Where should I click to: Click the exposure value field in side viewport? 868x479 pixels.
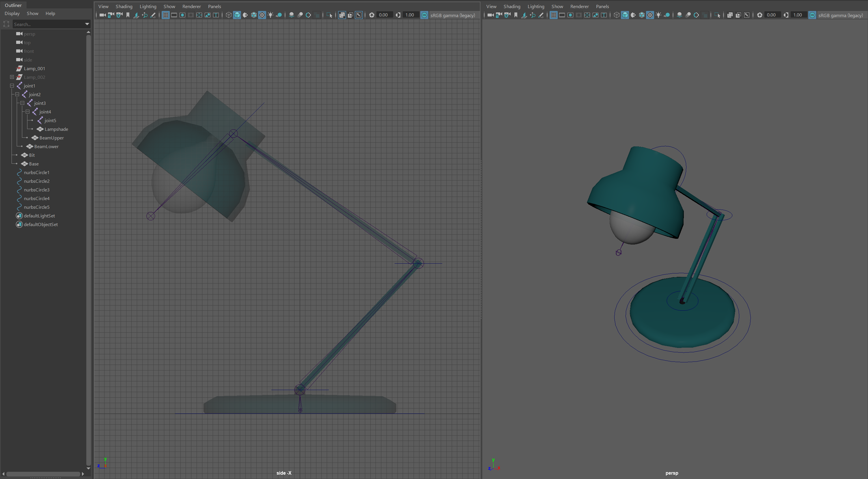tap(383, 15)
